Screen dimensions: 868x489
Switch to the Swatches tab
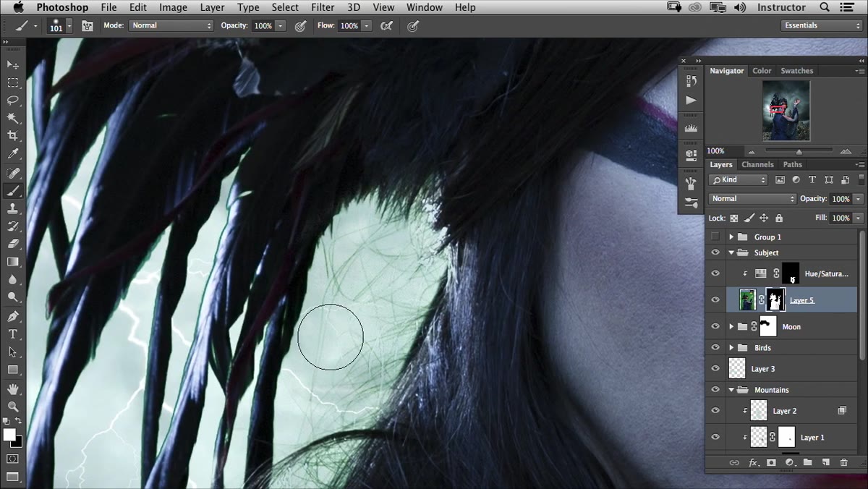pos(796,71)
